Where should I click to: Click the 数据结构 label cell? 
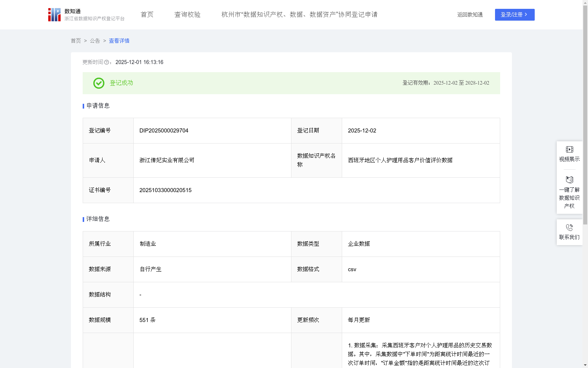(108, 295)
